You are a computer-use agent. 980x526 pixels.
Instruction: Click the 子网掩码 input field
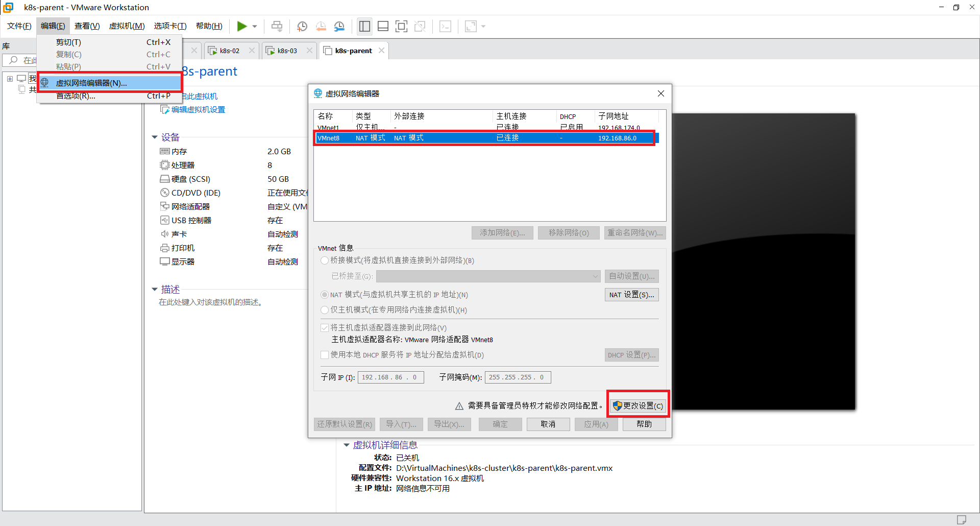click(x=518, y=377)
